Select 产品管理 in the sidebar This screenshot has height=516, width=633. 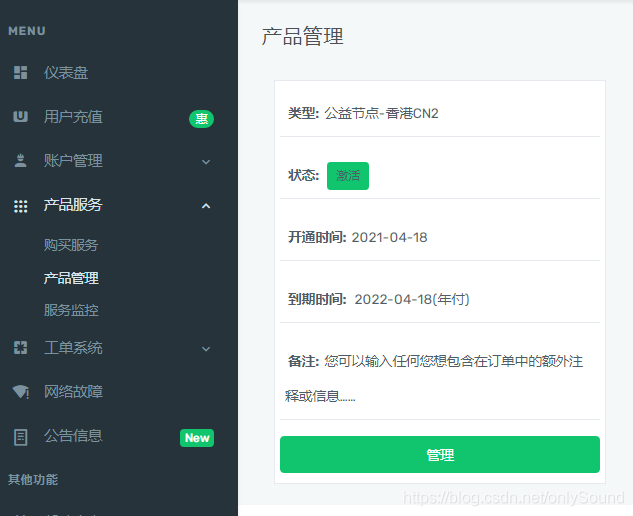click(71, 278)
